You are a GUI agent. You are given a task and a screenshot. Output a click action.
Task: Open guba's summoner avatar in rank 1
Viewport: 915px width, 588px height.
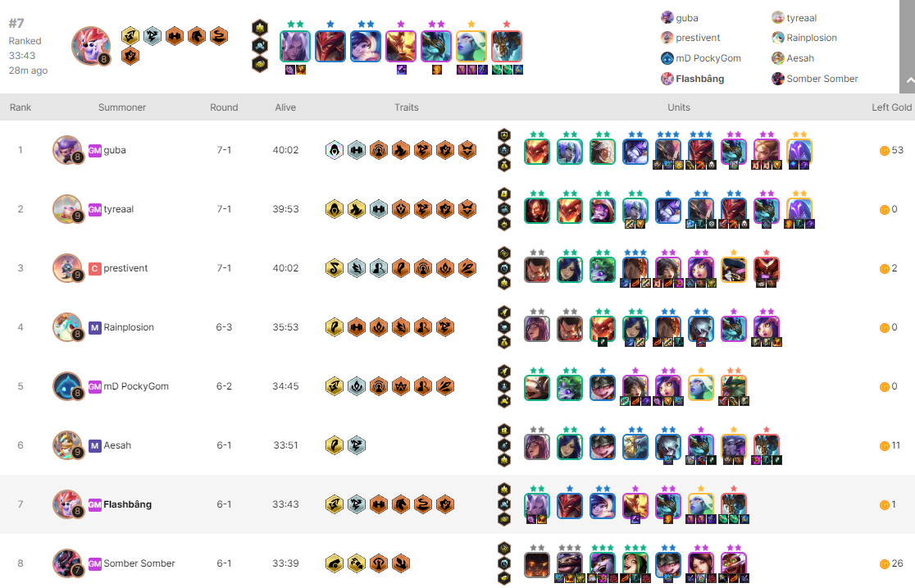point(68,150)
